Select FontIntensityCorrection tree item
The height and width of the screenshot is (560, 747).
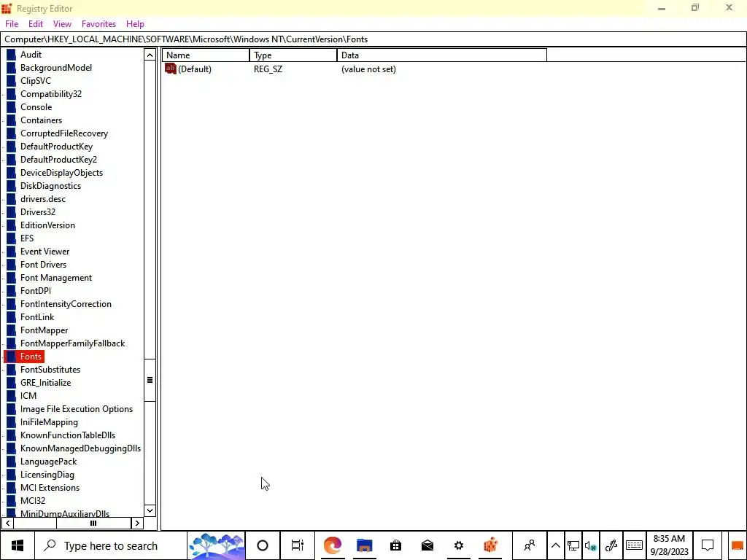coord(66,304)
